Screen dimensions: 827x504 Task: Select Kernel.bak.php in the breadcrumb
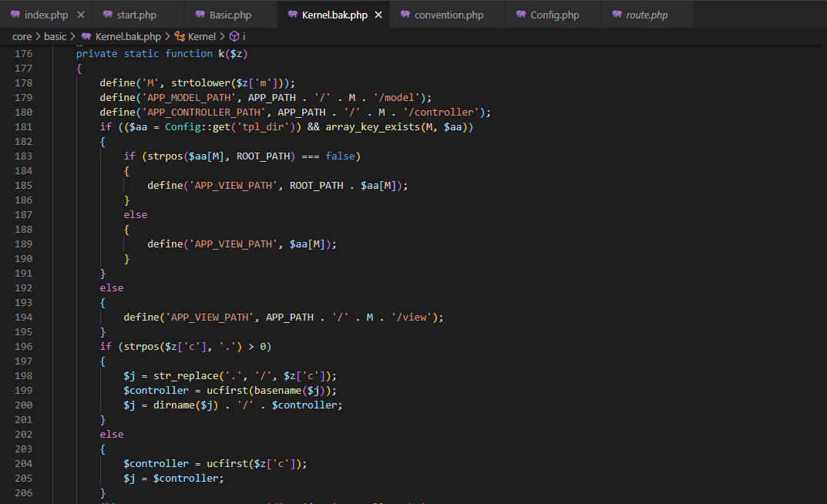[x=128, y=36]
